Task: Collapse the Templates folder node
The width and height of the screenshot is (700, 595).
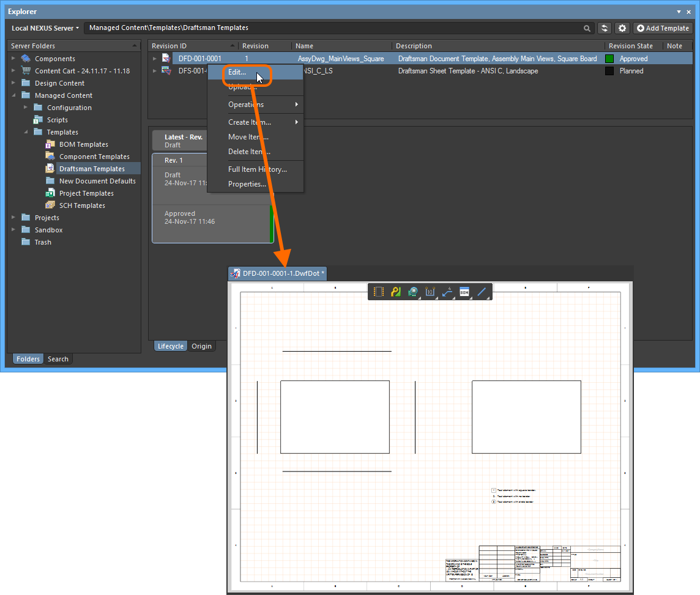Action: 26,132
